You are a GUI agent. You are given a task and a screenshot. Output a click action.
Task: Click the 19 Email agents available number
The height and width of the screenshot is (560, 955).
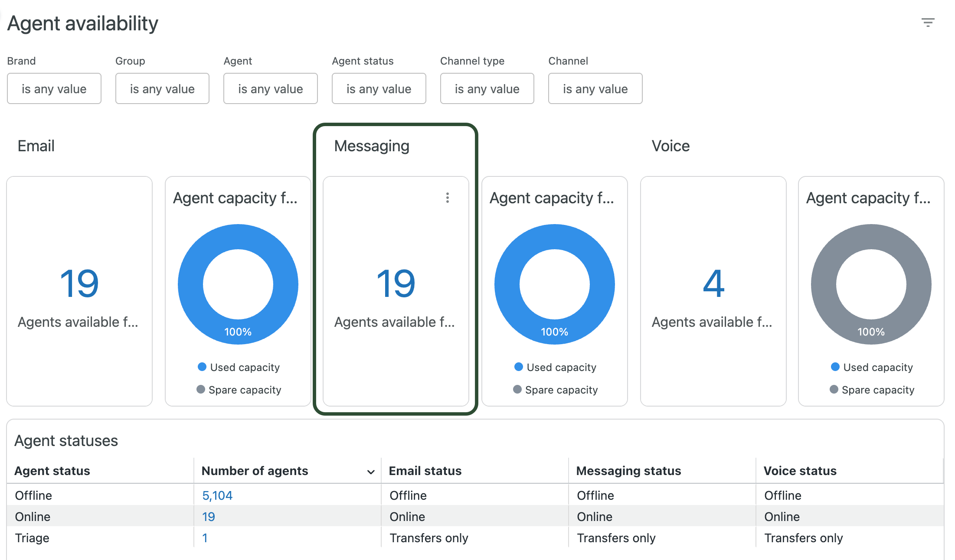click(79, 283)
